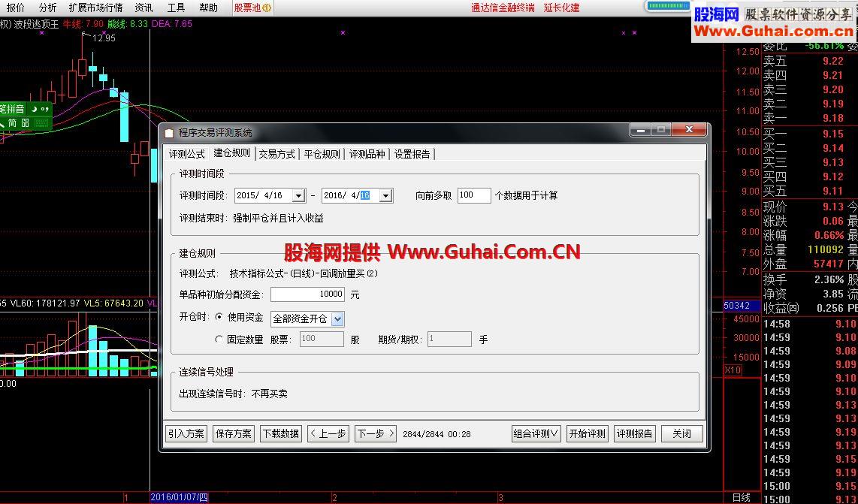Expand the start date 2015/4/16 dropdown arrow
Screen dimensions: 858x504
coord(299,196)
